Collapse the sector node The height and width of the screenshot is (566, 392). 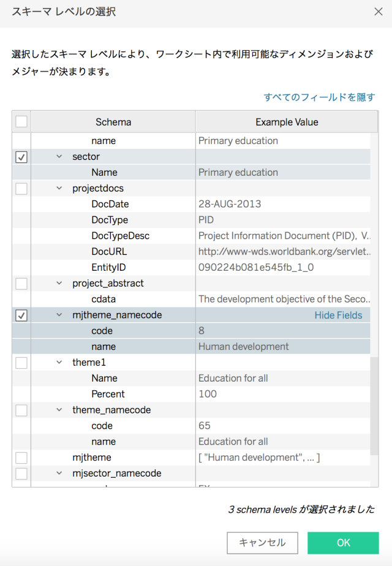pos(59,157)
